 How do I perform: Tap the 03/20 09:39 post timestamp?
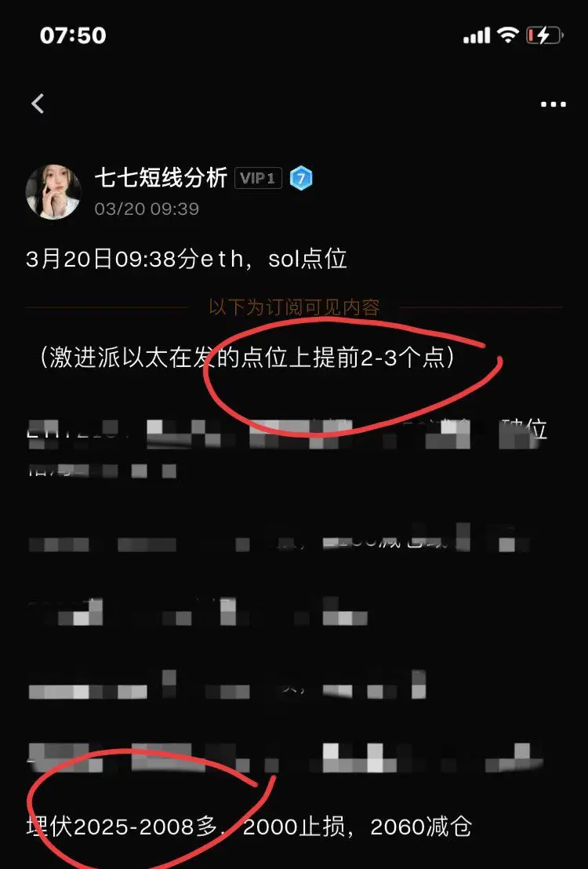[x=147, y=209]
